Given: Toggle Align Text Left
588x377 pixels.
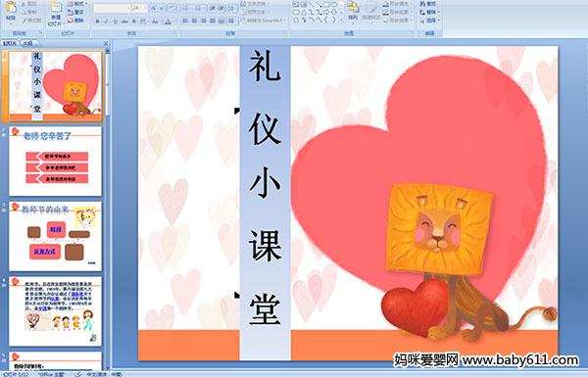Looking at the screenshot, I should point(185,21).
